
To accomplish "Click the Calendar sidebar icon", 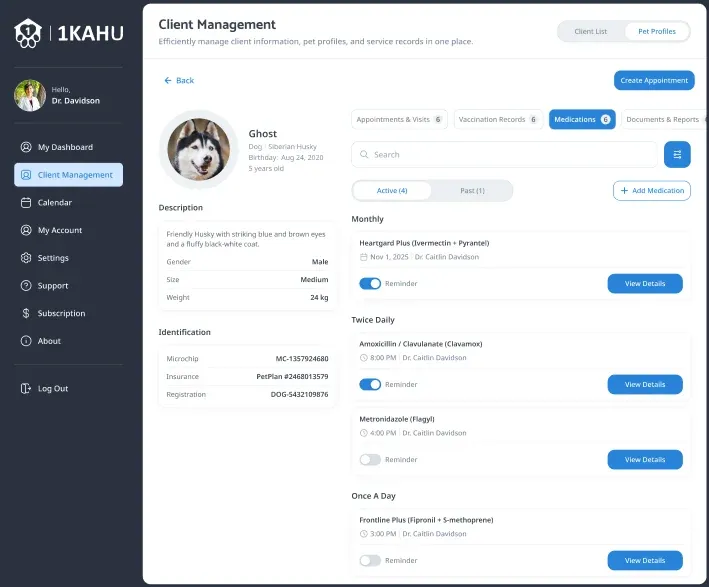I will coord(26,203).
